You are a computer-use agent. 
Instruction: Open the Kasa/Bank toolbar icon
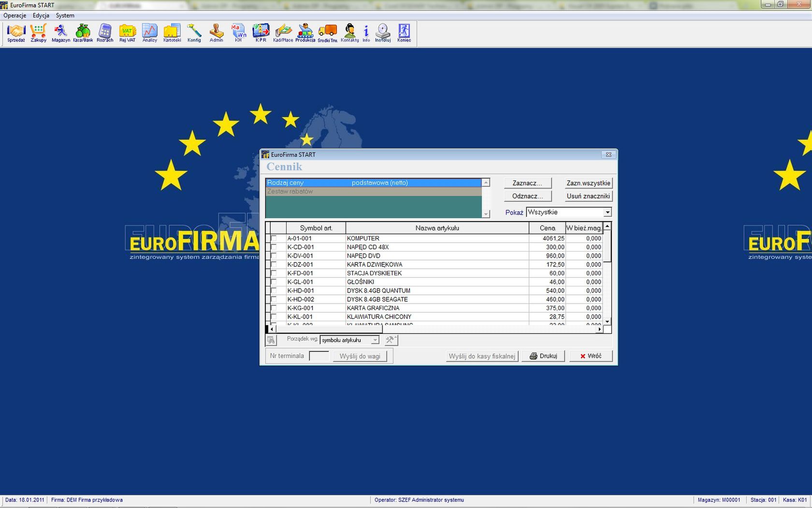pos(83,33)
